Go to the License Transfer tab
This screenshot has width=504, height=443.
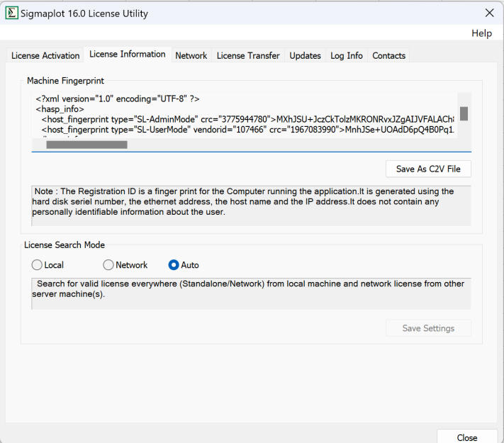tap(248, 55)
